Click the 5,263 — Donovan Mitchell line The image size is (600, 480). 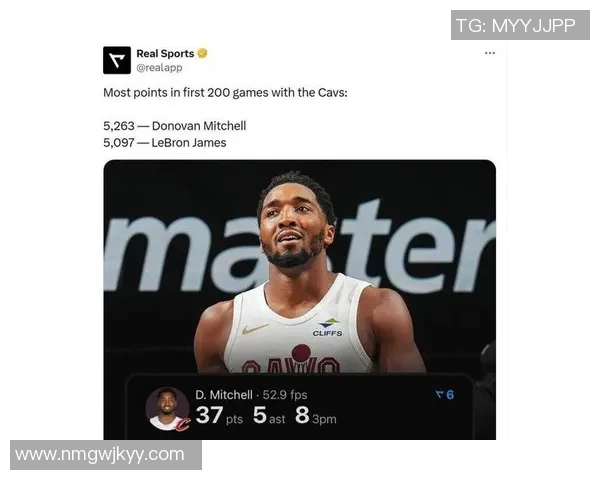point(174,126)
